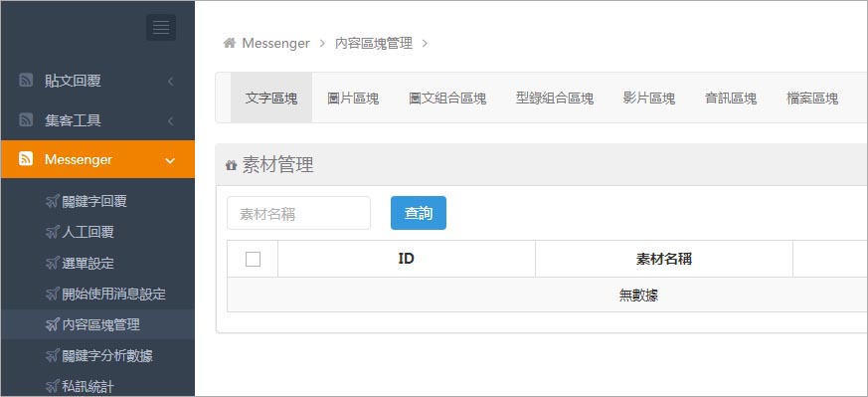Open 開始使用消息設定 in the sidebar
Image resolution: width=868 pixels, height=397 pixels.
click(x=114, y=294)
